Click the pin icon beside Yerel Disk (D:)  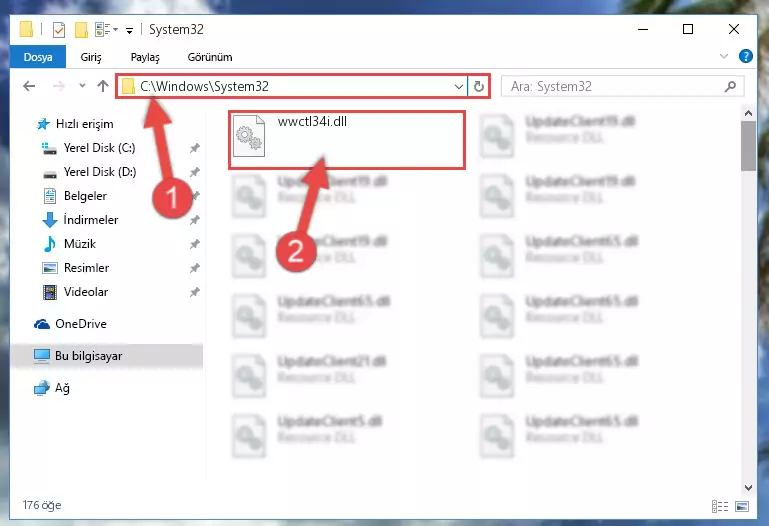pyautogui.click(x=195, y=172)
